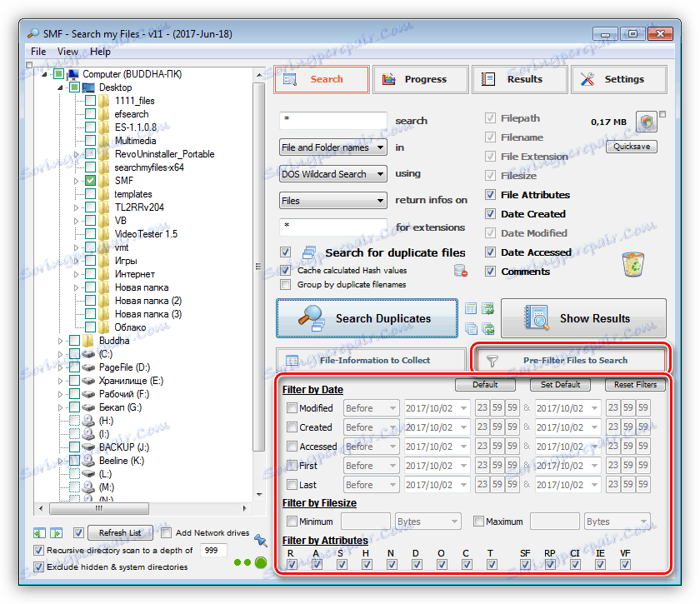Image resolution: width=700 pixels, height=604 pixels.
Task: Uncheck Search for duplicate files checkbox
Action: coord(285,252)
